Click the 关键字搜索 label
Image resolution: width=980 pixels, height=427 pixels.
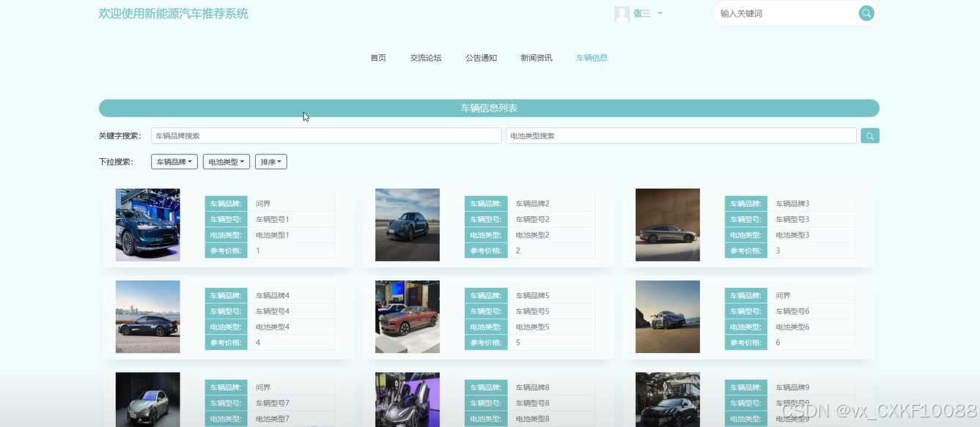coord(119,135)
